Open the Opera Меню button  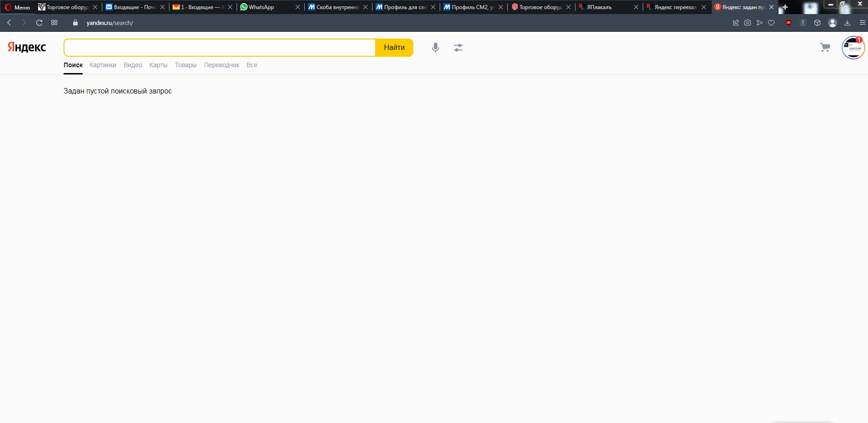point(17,7)
